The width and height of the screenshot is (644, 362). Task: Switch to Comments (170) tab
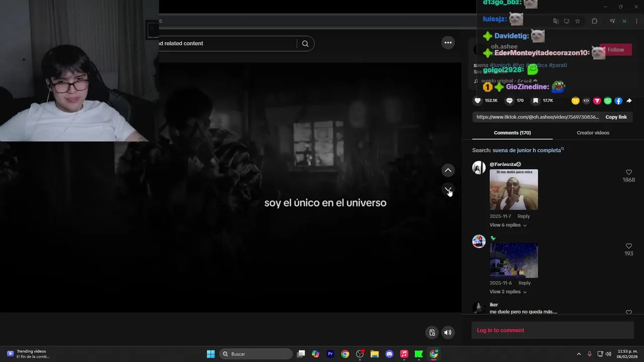coord(512,133)
